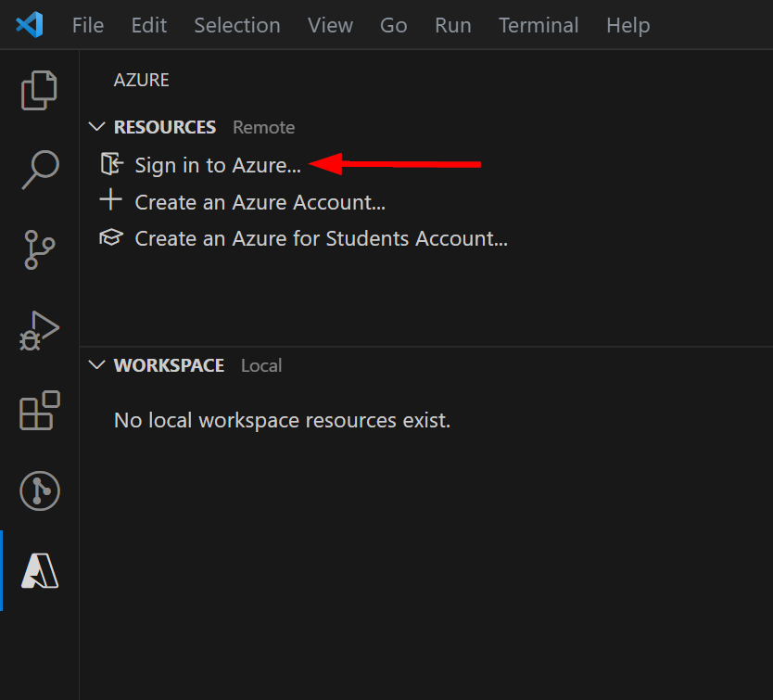773x700 pixels.
Task: Click Create an Azure Account...
Action: pos(260,202)
